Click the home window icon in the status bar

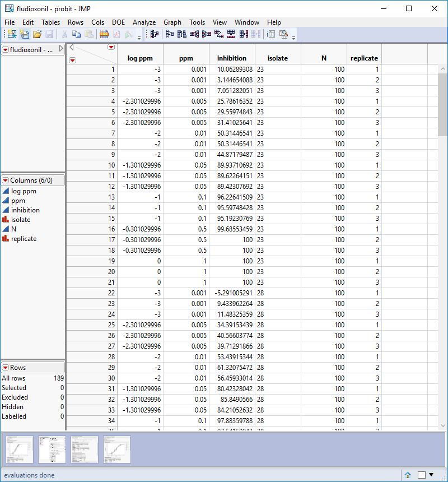tap(408, 475)
